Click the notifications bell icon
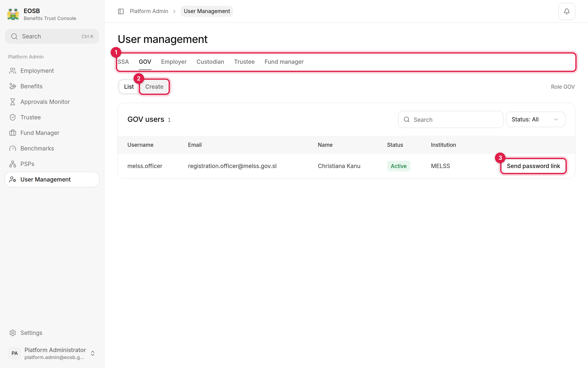Screen dimensions: 588x368 click(566, 11)
